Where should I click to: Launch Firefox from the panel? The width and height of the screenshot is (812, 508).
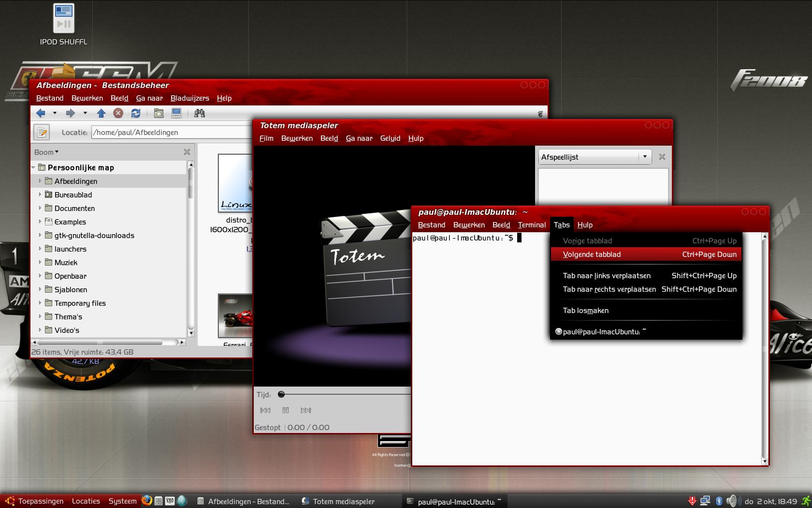pyautogui.click(x=147, y=501)
